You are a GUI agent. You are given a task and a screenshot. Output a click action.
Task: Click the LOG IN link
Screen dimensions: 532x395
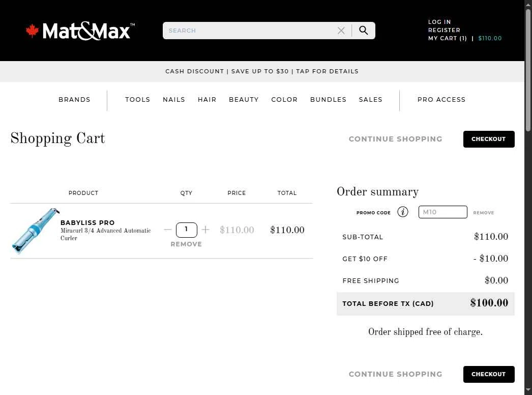[439, 22]
